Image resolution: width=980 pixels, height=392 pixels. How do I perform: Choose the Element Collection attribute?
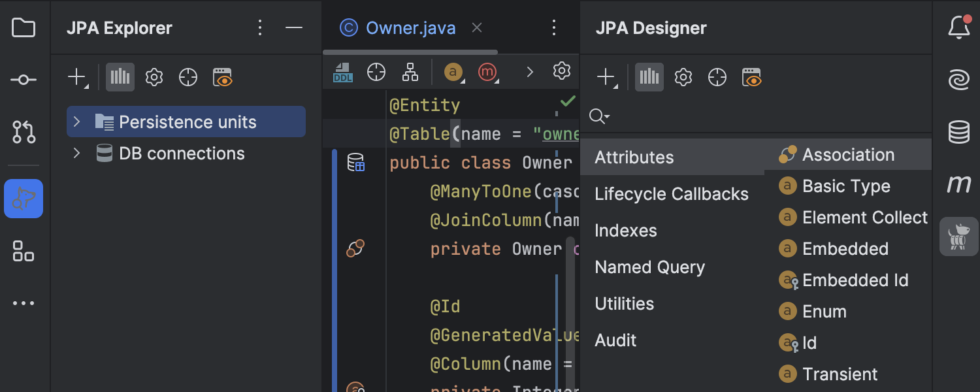tap(848, 217)
